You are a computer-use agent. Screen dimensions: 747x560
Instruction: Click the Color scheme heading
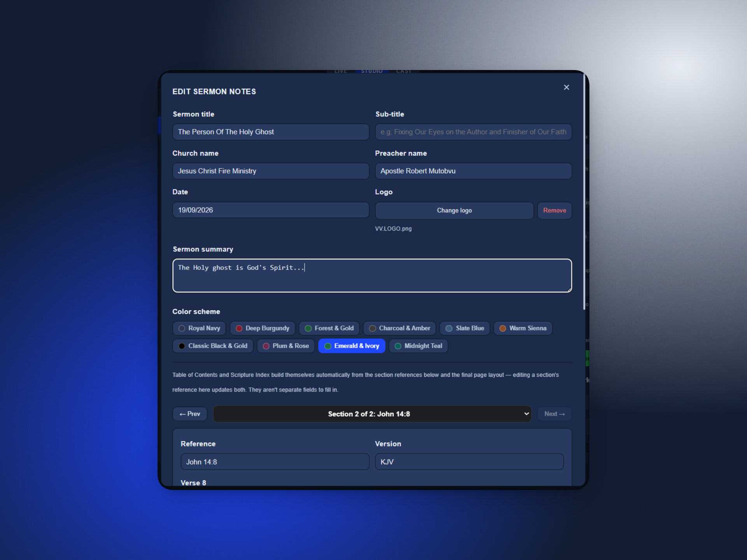pyautogui.click(x=196, y=311)
